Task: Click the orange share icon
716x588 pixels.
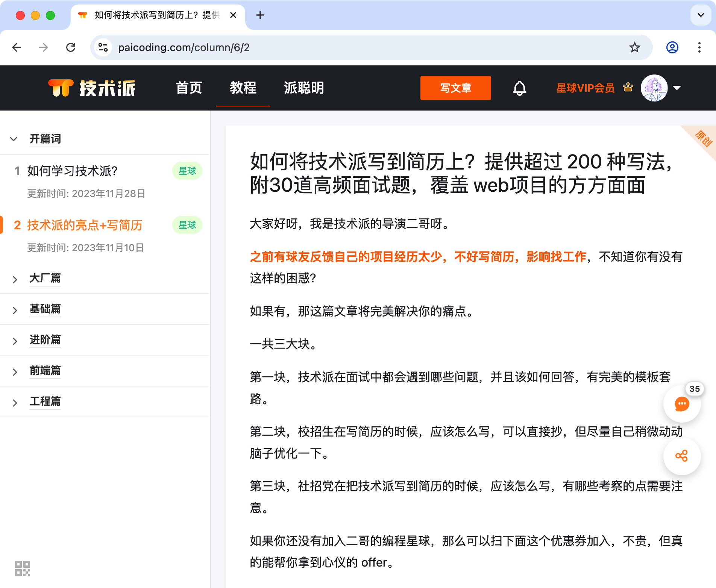Action: click(x=681, y=456)
